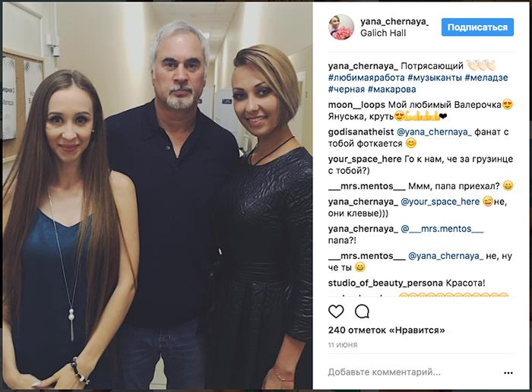532x392 pixels.
Task: Open the three-dot more options menu
Action: (508, 373)
